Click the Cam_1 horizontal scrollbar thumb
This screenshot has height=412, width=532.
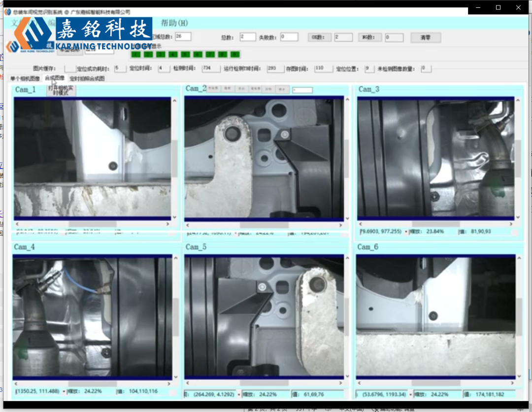click(92, 224)
